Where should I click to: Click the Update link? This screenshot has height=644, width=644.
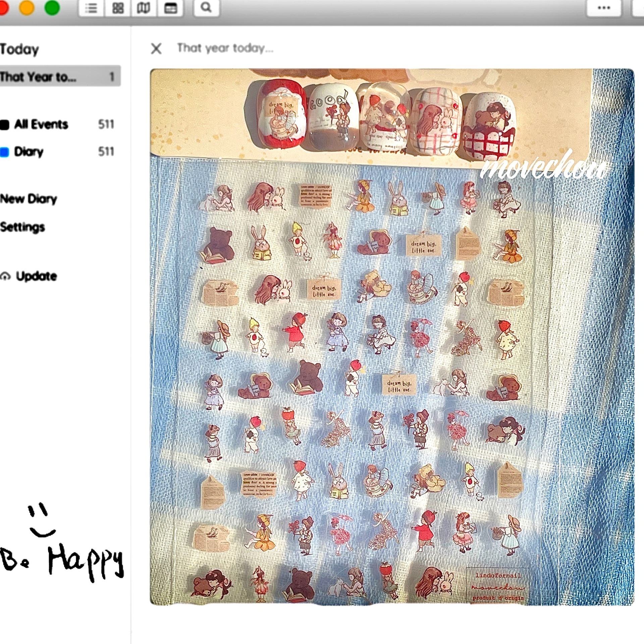click(x=36, y=276)
